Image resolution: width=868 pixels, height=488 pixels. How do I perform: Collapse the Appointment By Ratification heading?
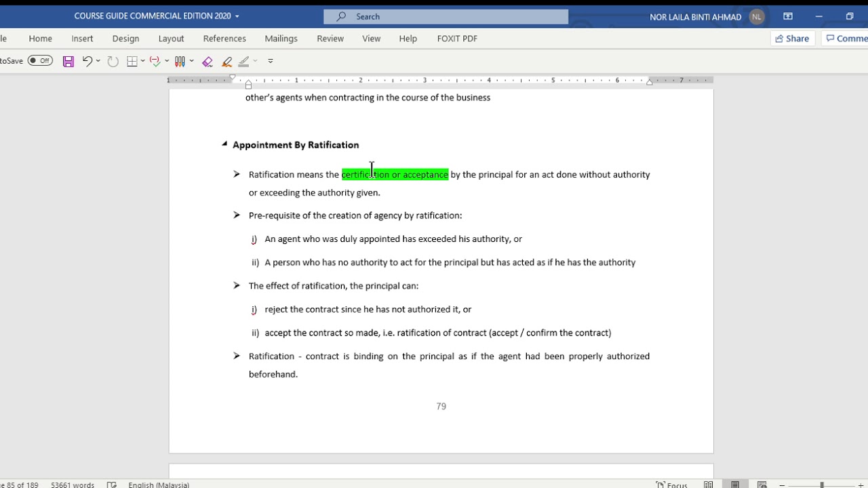224,144
